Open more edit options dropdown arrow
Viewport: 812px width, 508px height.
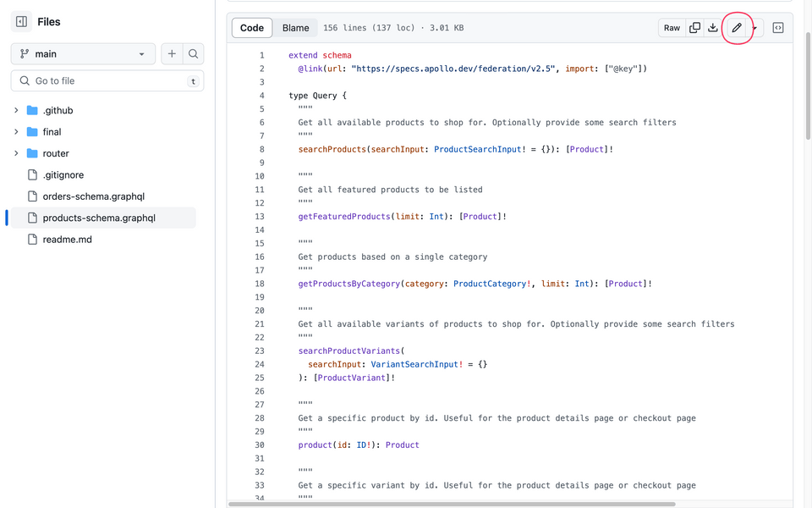coord(755,28)
